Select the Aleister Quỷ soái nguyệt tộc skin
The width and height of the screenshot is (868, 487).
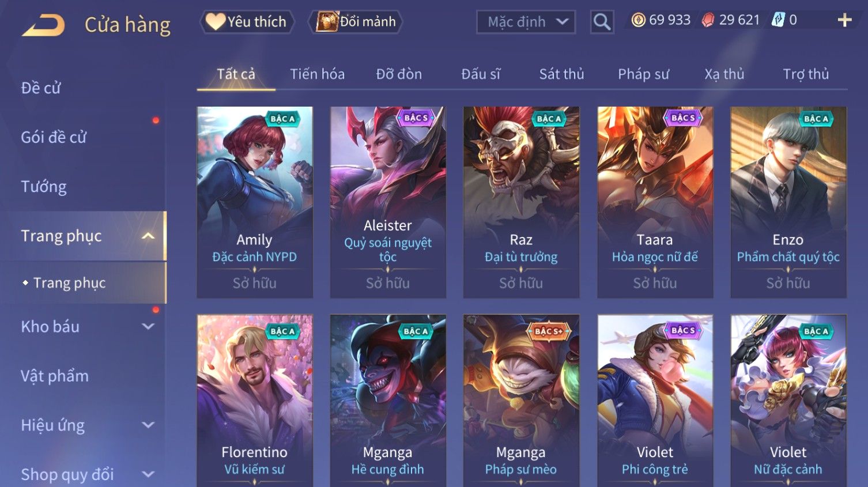pos(388,202)
